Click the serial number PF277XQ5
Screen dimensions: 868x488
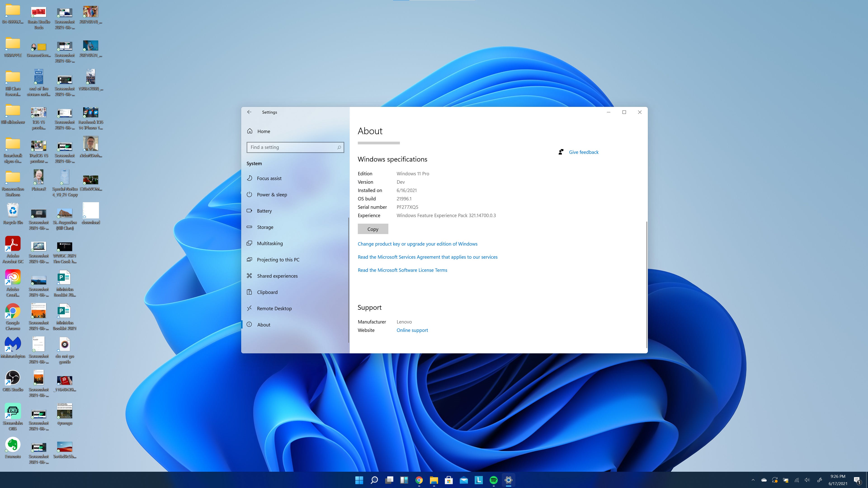pos(407,207)
